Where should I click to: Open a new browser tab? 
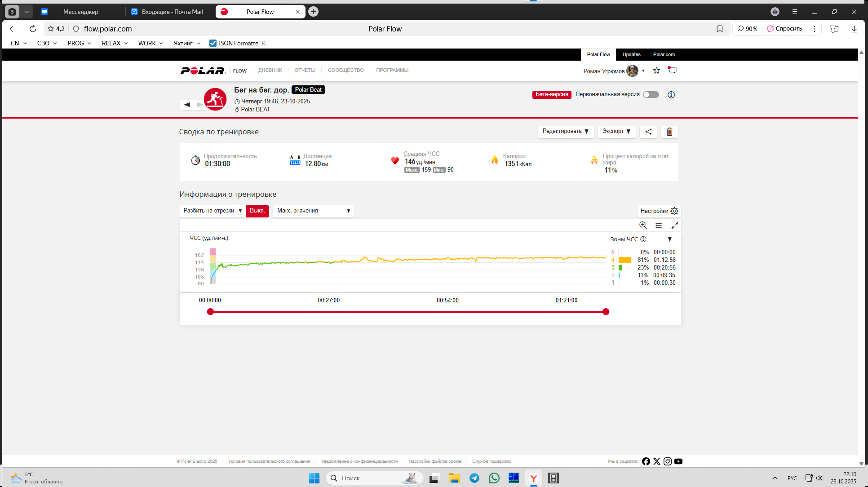314,12
